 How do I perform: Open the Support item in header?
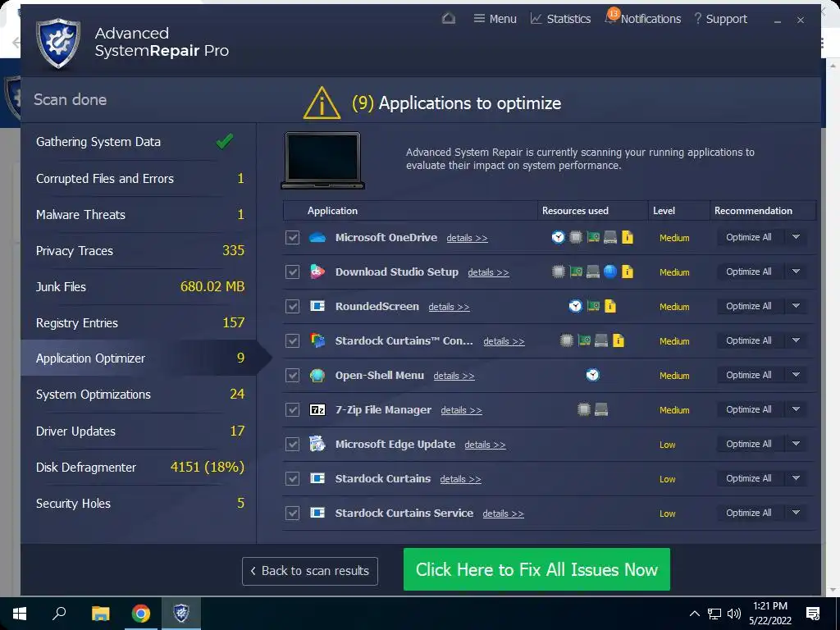click(720, 19)
